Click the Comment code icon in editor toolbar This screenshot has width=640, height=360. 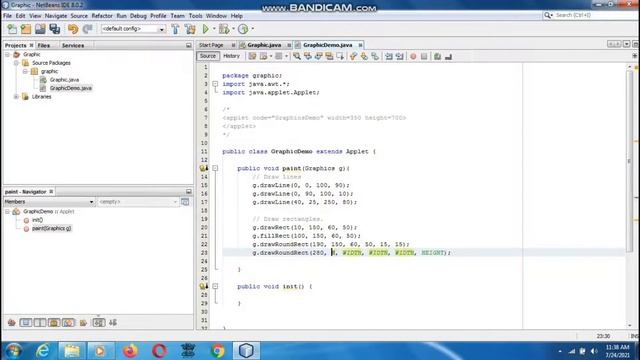(x=438, y=56)
